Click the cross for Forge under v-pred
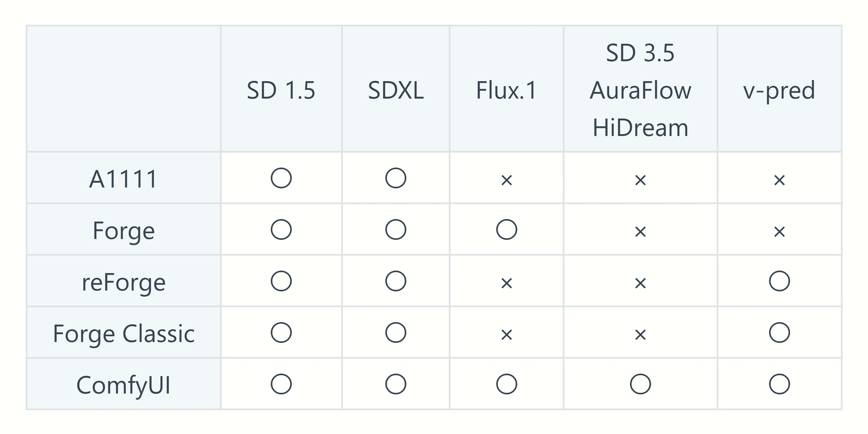Image resolution: width=868 pixels, height=434 pixels. tap(779, 231)
